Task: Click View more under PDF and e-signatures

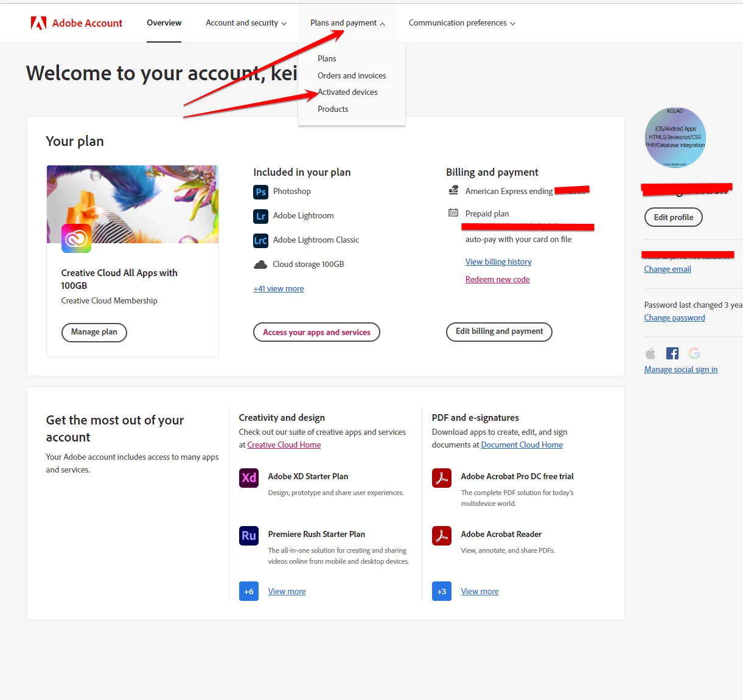Action: [480, 592]
